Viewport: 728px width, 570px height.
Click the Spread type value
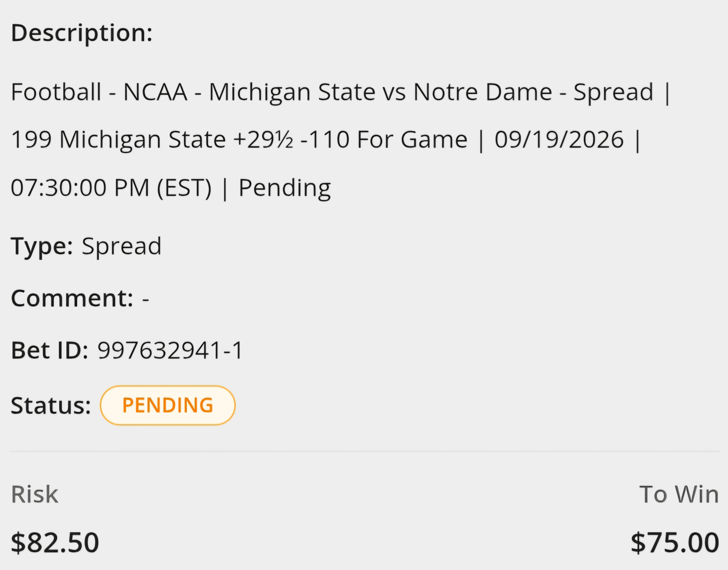coord(122,246)
